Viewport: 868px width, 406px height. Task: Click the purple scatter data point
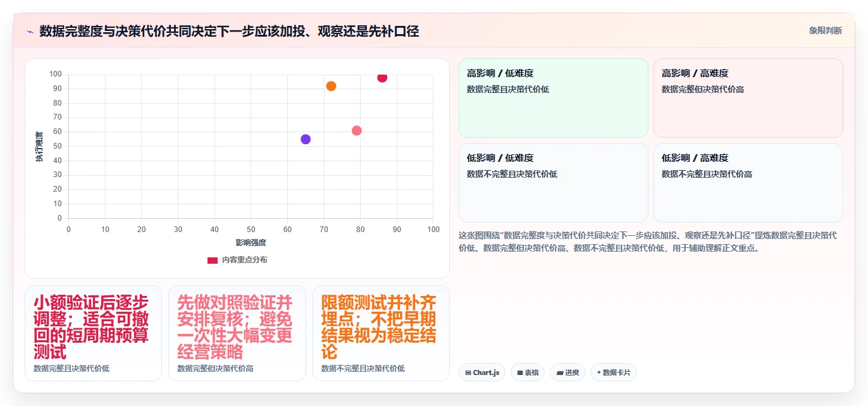click(x=306, y=139)
